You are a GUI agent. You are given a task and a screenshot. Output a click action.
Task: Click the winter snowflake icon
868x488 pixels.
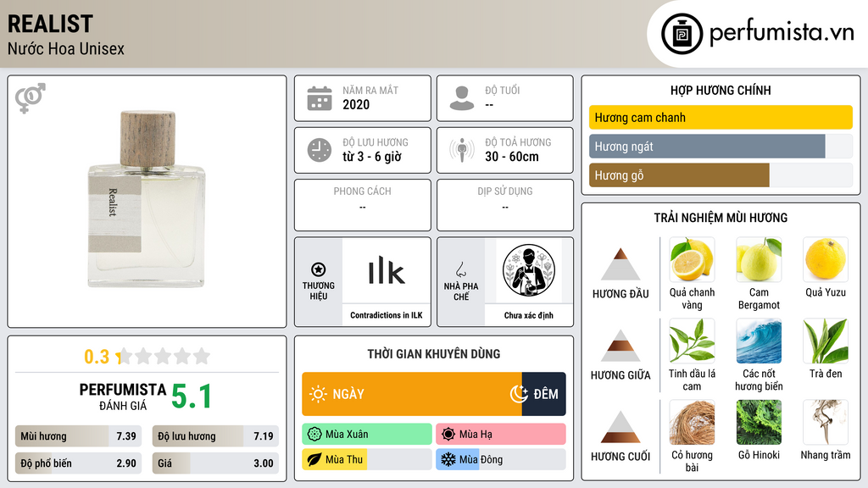click(448, 459)
